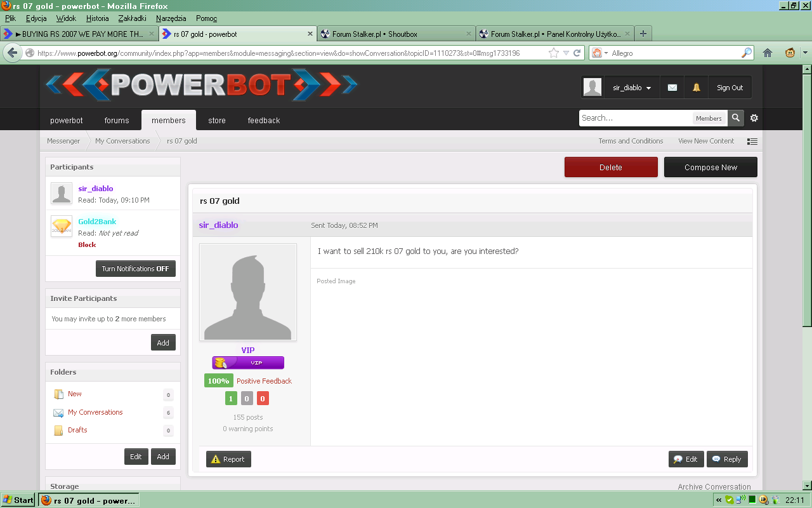Click Terms and Conditions link
812x508 pixels.
click(x=631, y=141)
